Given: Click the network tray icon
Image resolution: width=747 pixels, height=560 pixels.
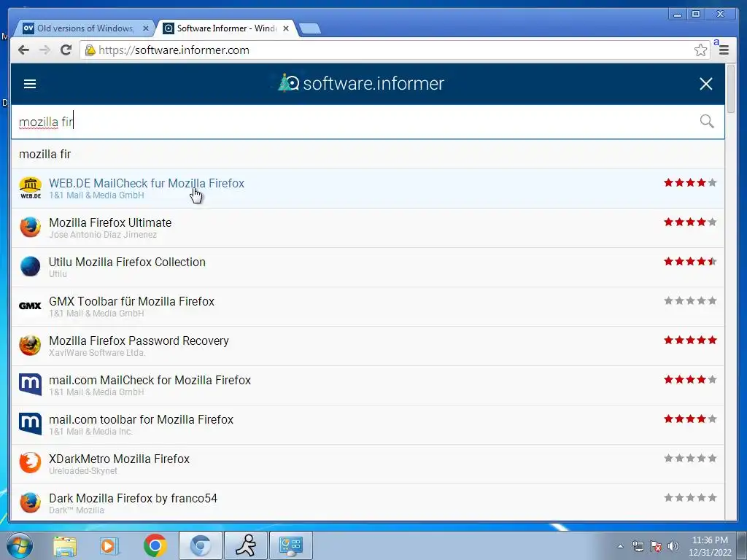Looking at the screenshot, I should pyautogui.click(x=638, y=546).
